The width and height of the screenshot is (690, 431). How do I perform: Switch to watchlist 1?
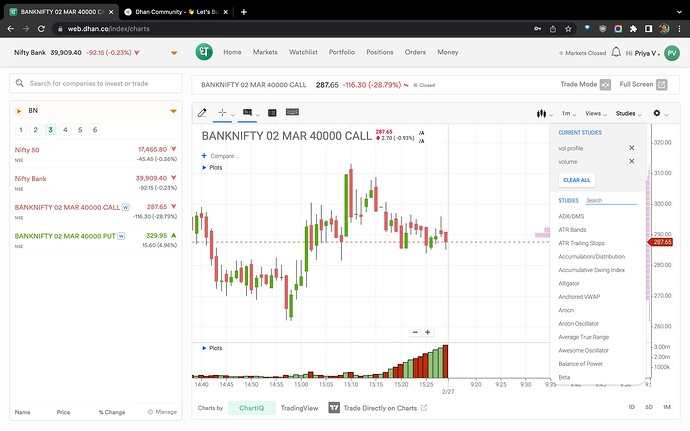21,129
